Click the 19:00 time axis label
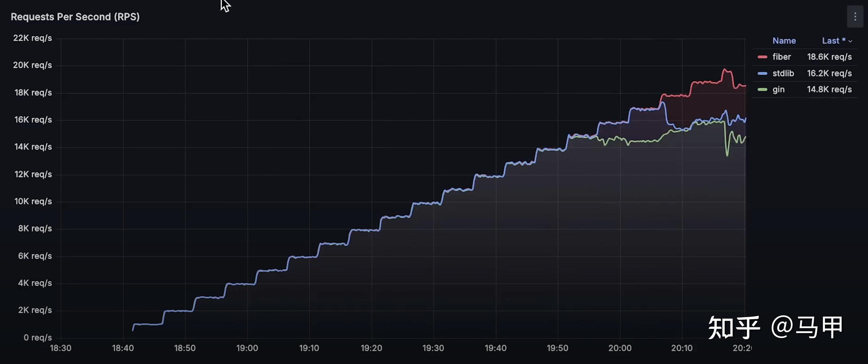 (247, 348)
